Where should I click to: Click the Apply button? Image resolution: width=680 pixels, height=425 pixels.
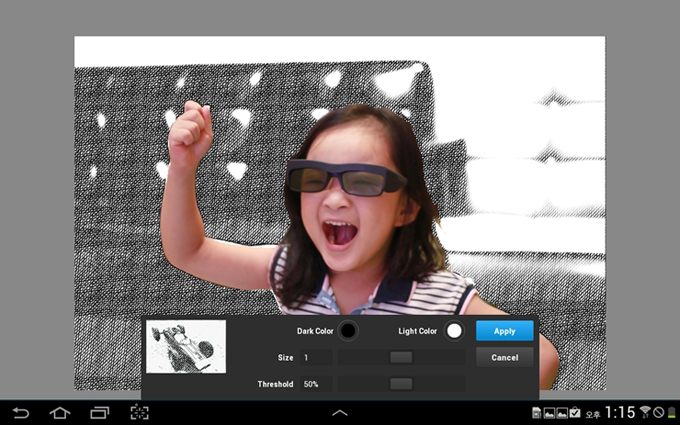coord(504,331)
